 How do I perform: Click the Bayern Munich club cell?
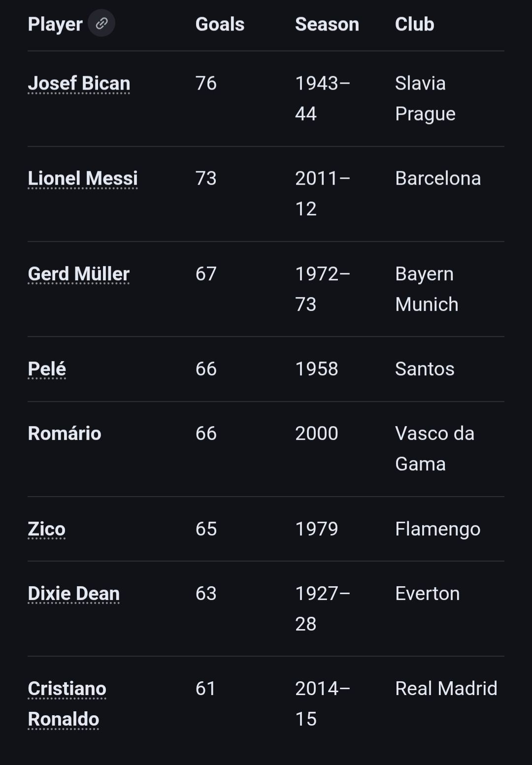click(427, 289)
